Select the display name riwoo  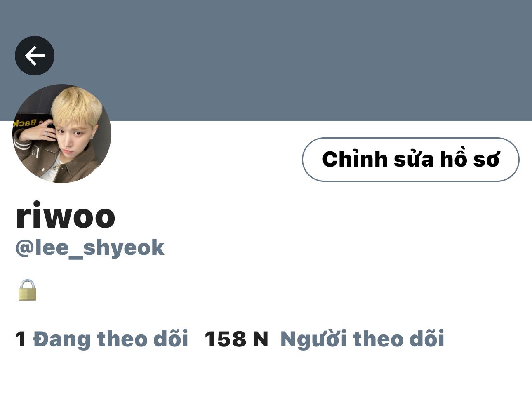point(66,216)
